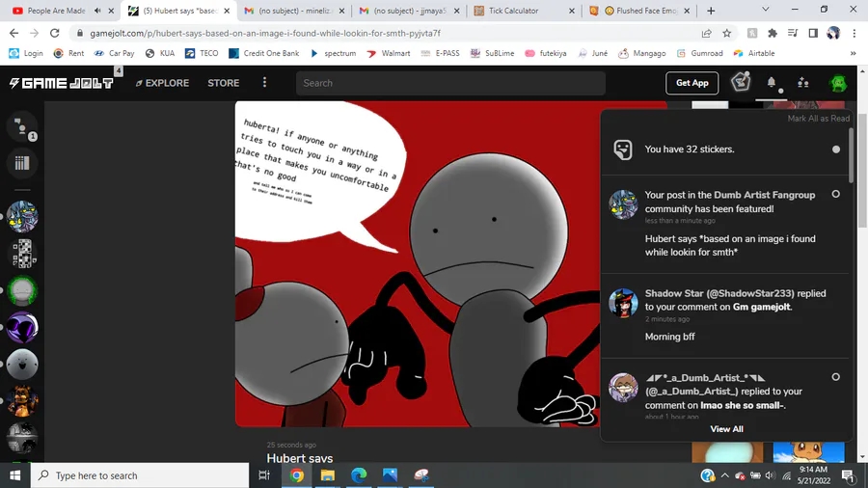Share this page icon in address bar
The width and height of the screenshot is (868, 488).
pos(706,33)
